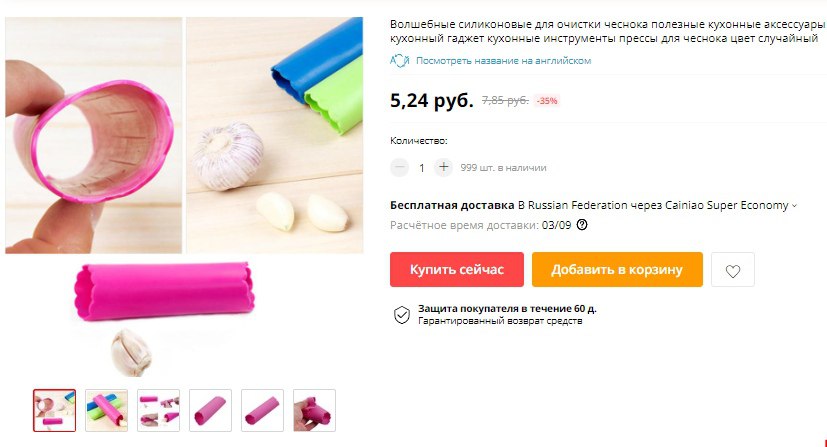Click the delivery time question mark icon
This screenshot has height=447, width=827.
[582, 225]
